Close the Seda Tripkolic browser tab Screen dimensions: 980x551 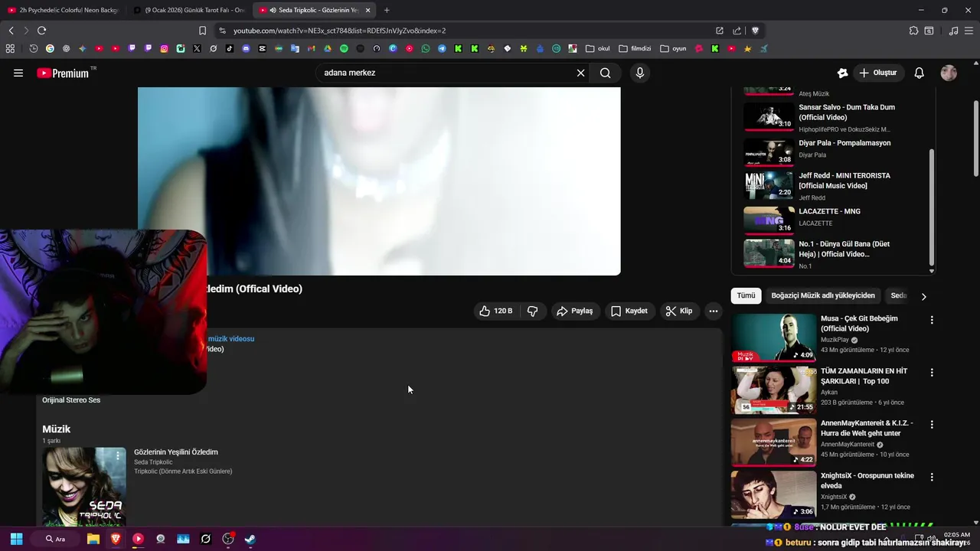point(367,10)
